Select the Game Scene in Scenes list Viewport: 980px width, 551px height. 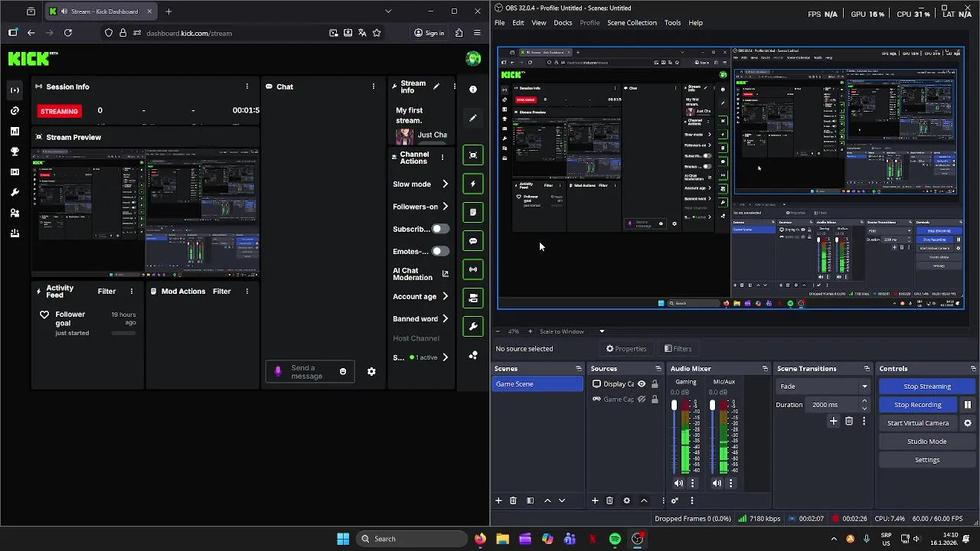tap(537, 384)
